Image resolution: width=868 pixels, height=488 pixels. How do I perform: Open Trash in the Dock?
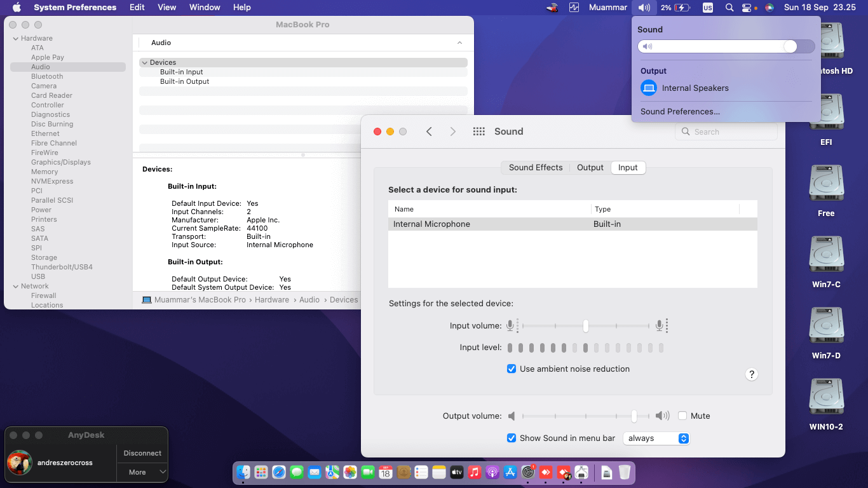click(625, 472)
